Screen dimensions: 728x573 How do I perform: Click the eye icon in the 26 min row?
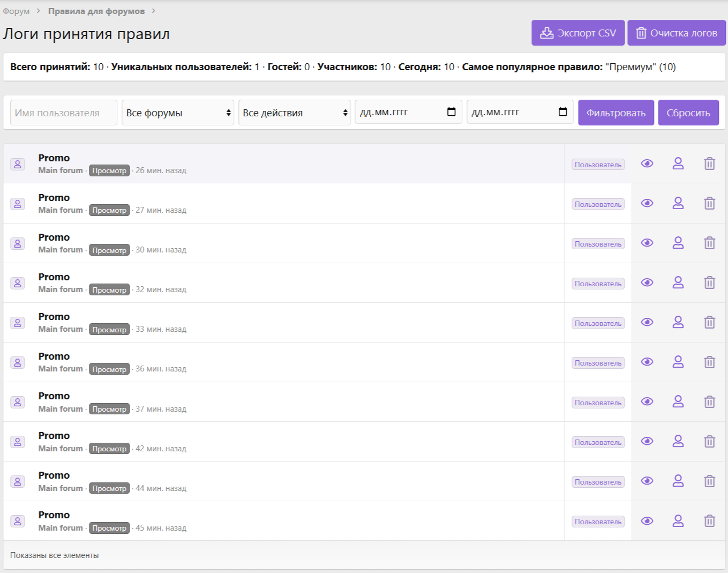pyautogui.click(x=647, y=163)
